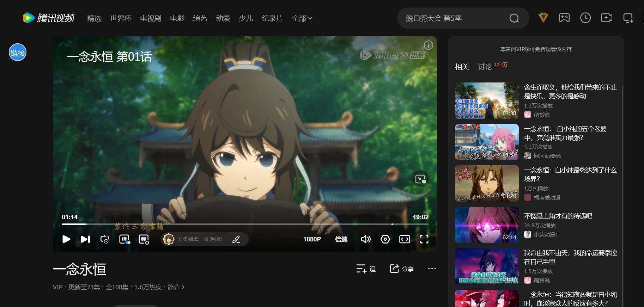
Task: Open the 倍速 playback speed menu
Action: click(341, 239)
